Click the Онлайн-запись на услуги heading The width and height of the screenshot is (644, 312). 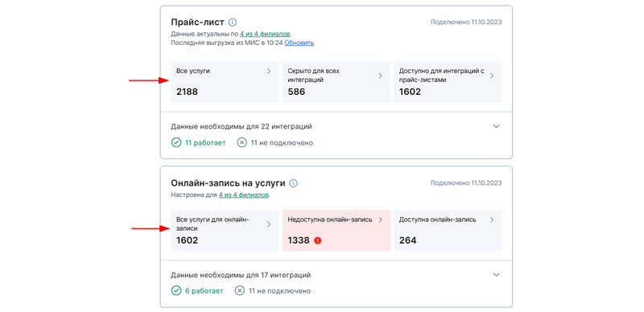point(228,183)
